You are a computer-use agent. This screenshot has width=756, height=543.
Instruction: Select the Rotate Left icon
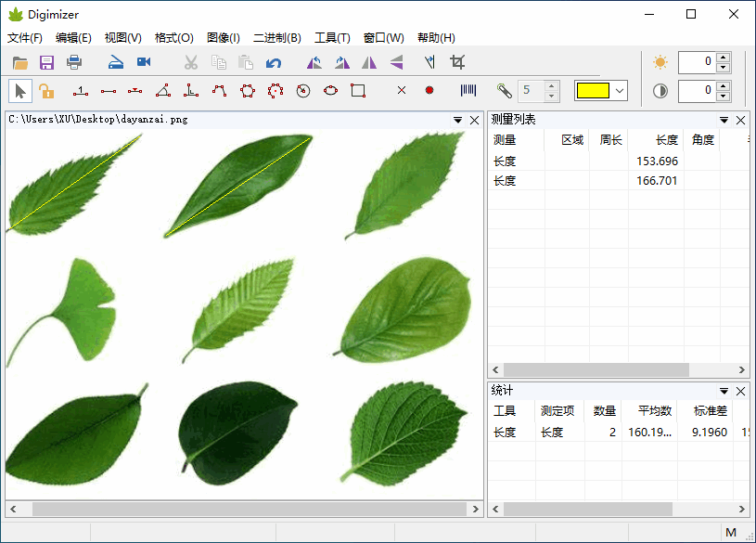(x=314, y=62)
